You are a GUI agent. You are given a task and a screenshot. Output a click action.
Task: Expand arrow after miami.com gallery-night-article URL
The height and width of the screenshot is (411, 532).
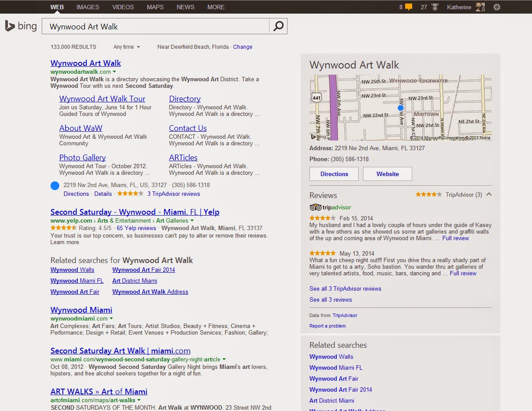click(x=224, y=359)
